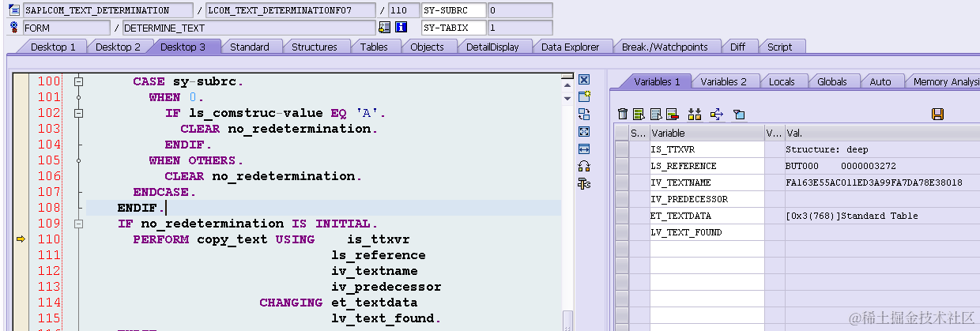Viewport: 980px width, 331px height.
Task: Click the SAPLCOM_TEXT_DETERMINATION program field
Action: click(x=108, y=11)
